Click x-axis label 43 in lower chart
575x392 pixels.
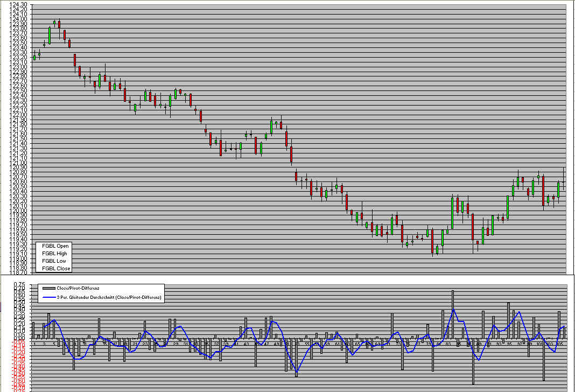tap(246, 344)
